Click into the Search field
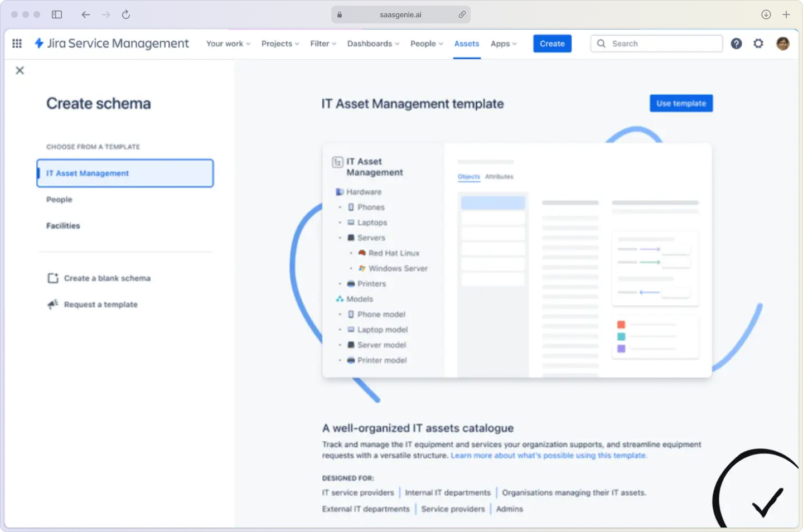Viewport: 803px width, 532px height. click(656, 43)
